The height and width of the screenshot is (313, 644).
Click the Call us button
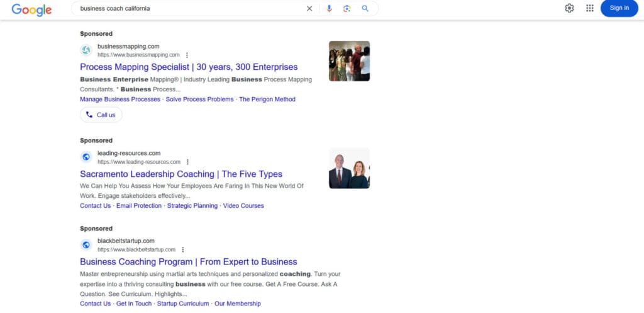pyautogui.click(x=101, y=115)
